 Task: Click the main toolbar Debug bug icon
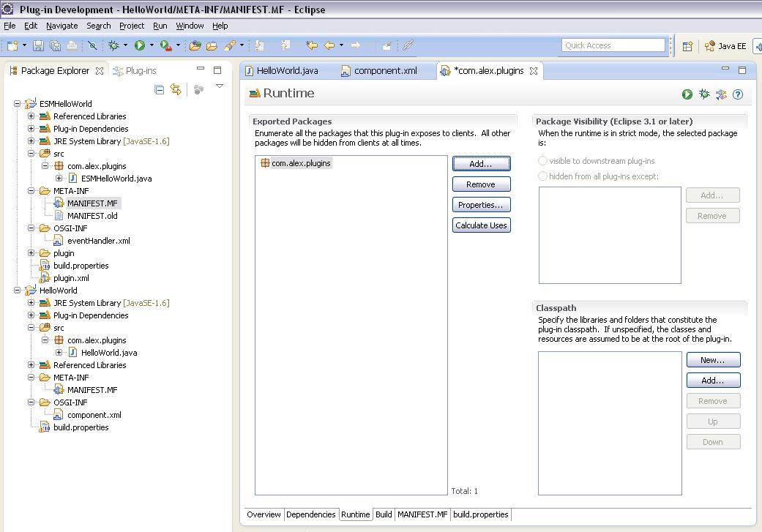click(x=113, y=45)
